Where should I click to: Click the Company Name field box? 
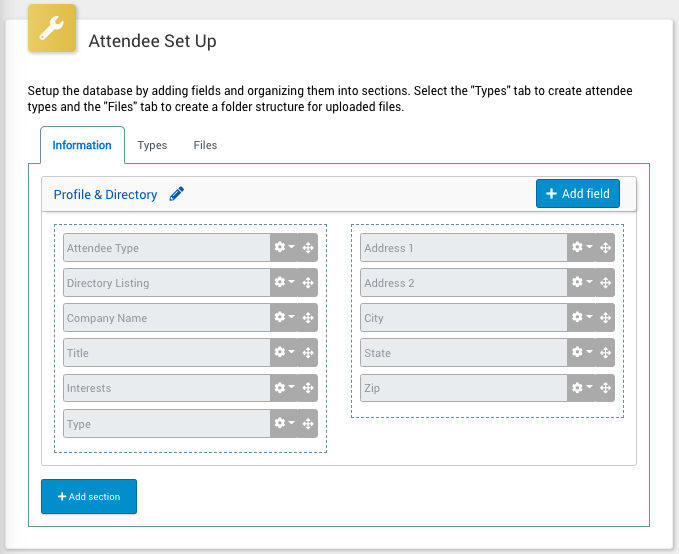(165, 318)
